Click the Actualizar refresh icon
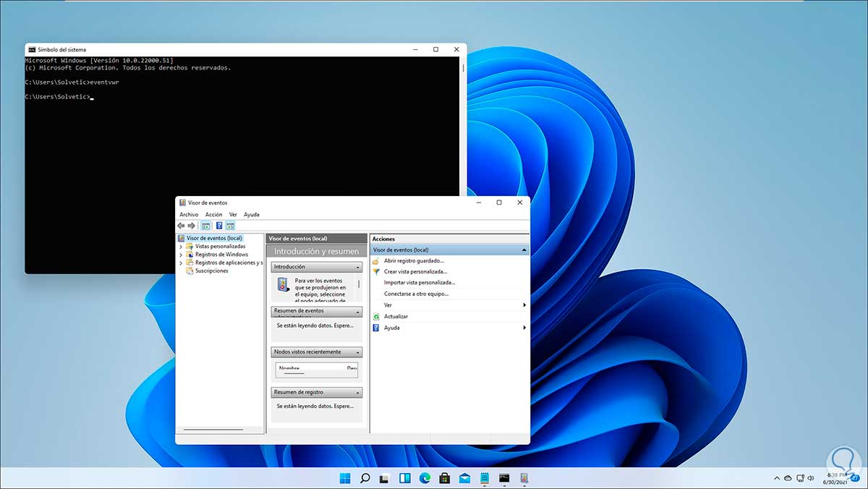 pos(376,317)
